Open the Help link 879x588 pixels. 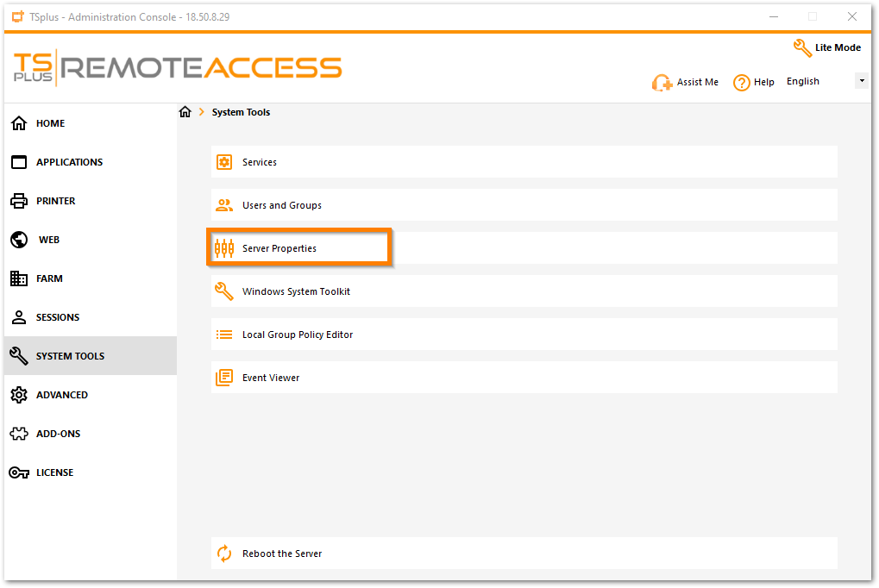pyautogui.click(x=754, y=82)
